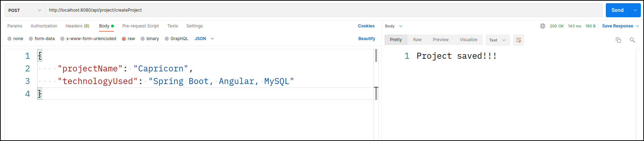Open the Save Response dropdown
This screenshot has width=644, height=141.
621,26
